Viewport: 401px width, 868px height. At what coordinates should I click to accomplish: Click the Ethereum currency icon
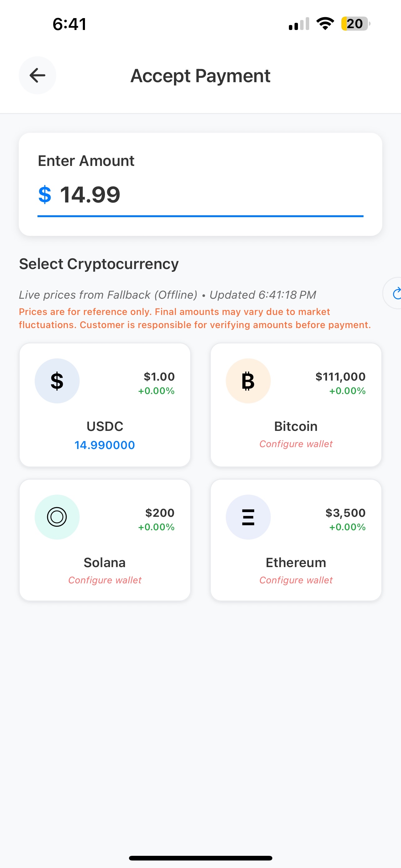(x=248, y=517)
